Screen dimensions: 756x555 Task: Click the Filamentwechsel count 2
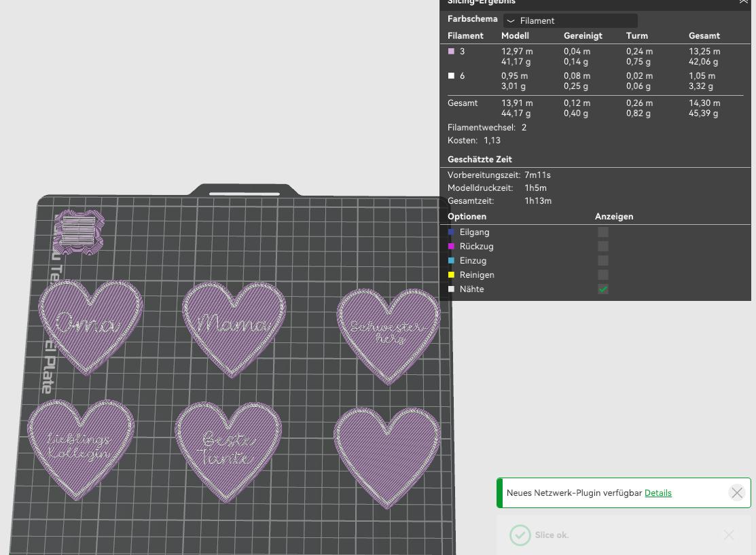click(524, 127)
